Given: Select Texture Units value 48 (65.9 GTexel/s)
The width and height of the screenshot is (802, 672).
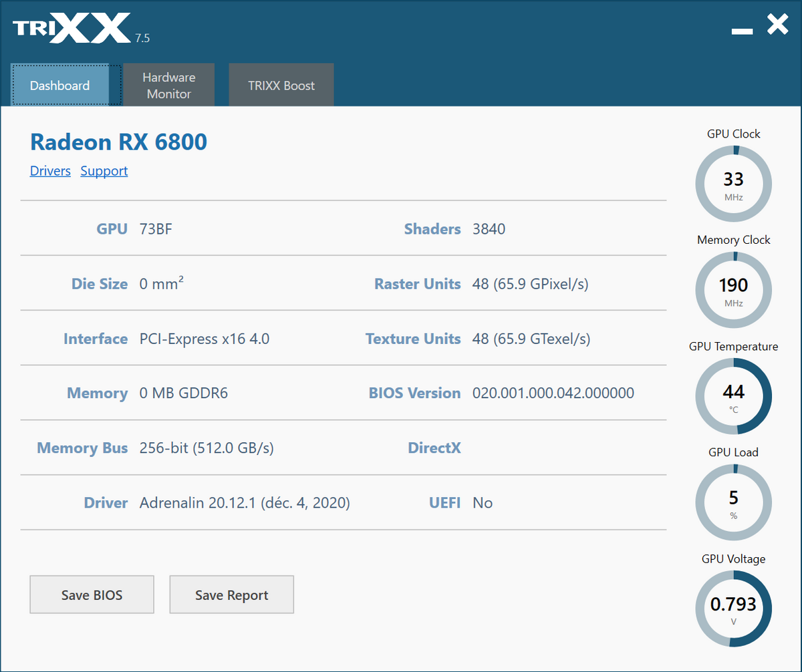Looking at the screenshot, I should 531,339.
